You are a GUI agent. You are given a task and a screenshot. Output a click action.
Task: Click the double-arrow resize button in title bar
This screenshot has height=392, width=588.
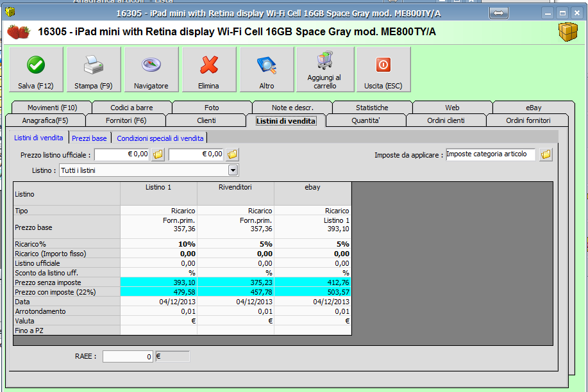click(498, 13)
